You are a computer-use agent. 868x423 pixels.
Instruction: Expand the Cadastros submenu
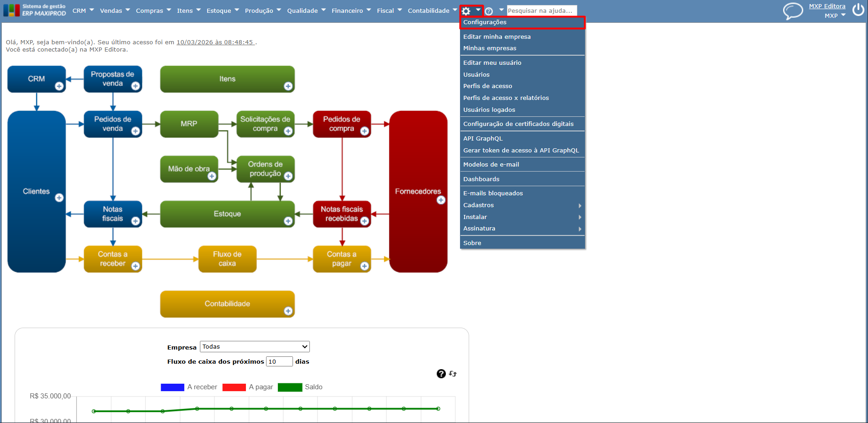(x=522, y=205)
